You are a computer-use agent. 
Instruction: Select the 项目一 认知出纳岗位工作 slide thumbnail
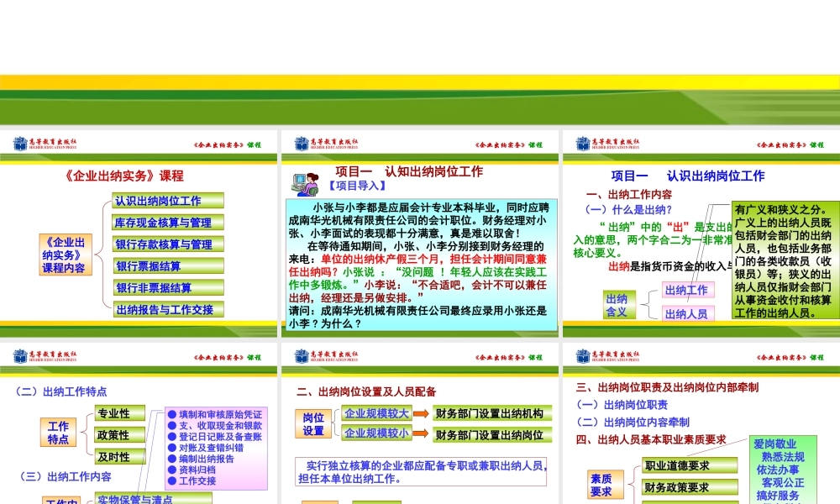click(x=420, y=235)
